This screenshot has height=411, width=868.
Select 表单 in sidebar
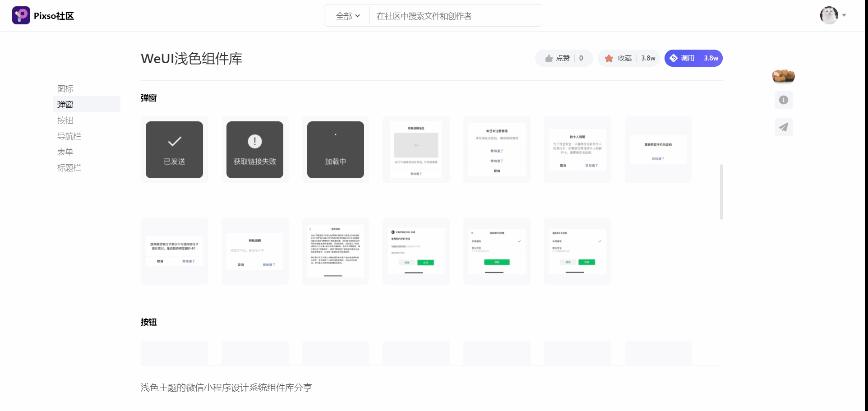click(87, 152)
